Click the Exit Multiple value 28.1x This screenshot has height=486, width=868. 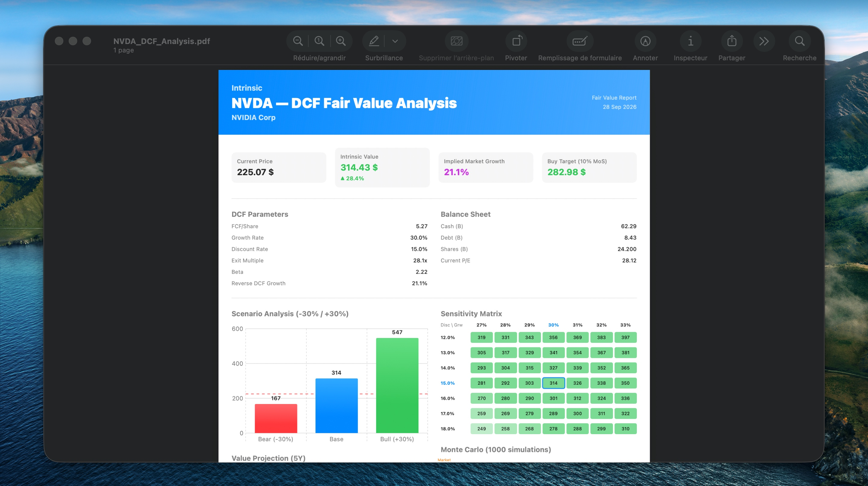[420, 260]
